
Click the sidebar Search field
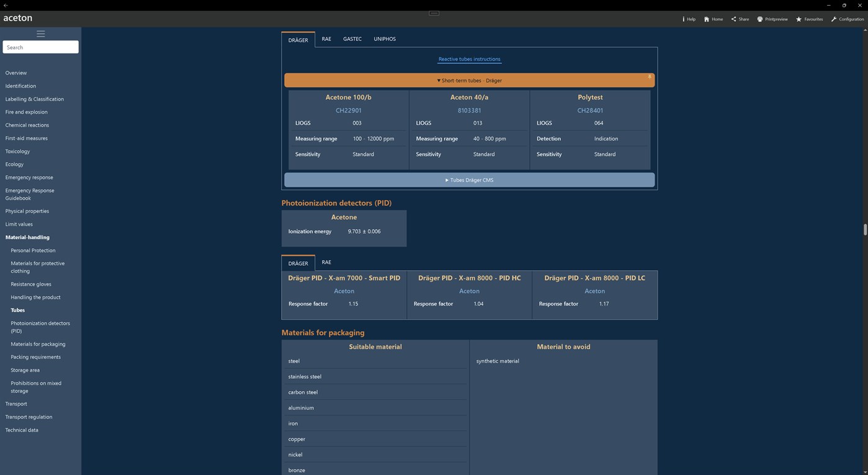click(x=40, y=47)
